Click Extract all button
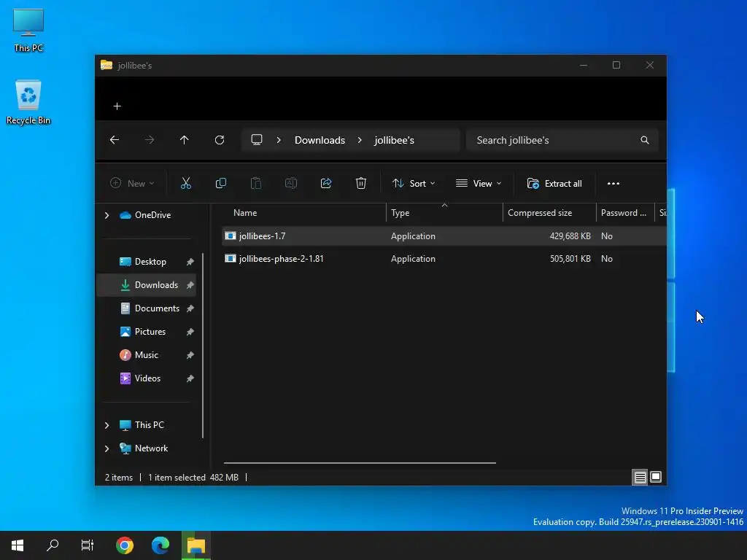 554,183
